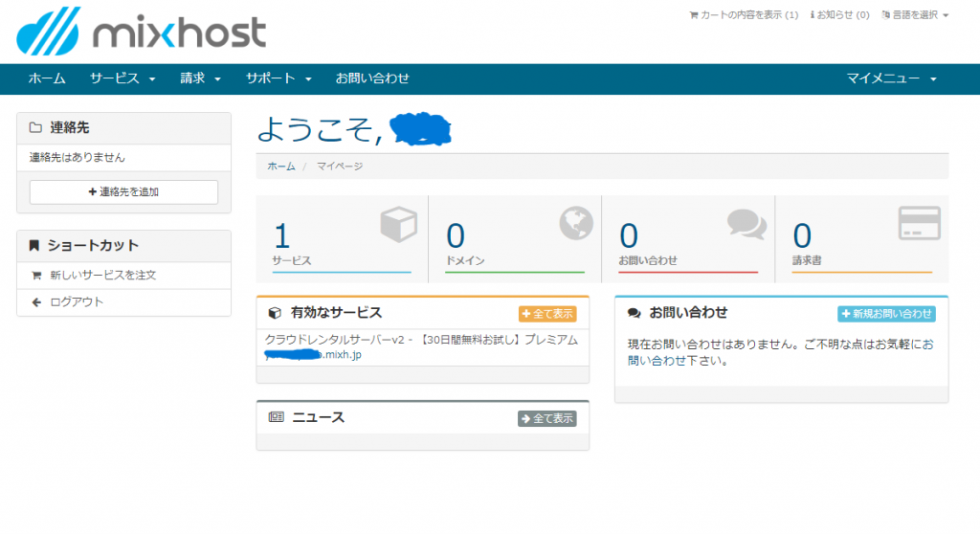
Task: Go to ホーム in navigation bar
Action: click(47, 78)
